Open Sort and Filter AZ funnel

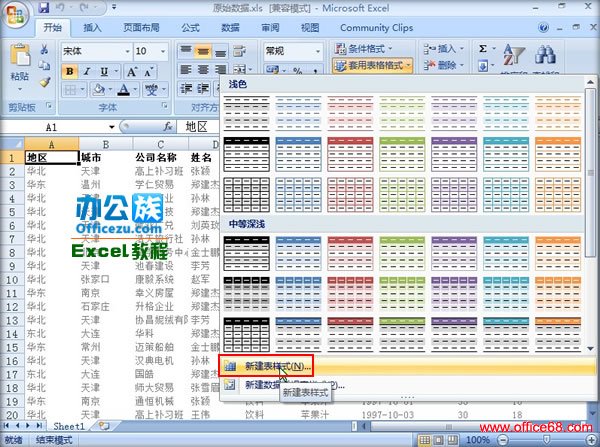513,55
